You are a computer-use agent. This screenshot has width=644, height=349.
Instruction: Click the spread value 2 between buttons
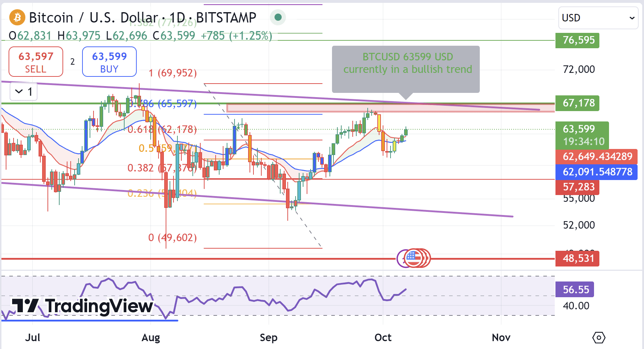pyautogui.click(x=72, y=62)
